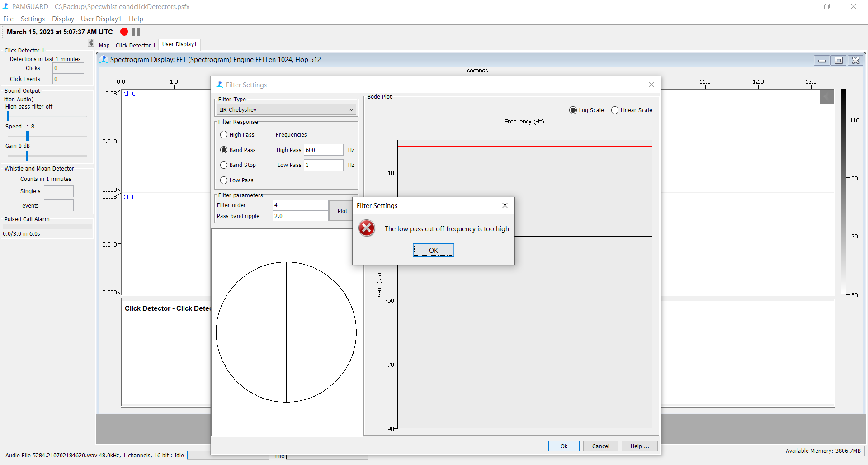Click the '0.0/3.0 in 6.0s' alarm text
The width and height of the screenshot is (868, 465).
tap(21, 234)
